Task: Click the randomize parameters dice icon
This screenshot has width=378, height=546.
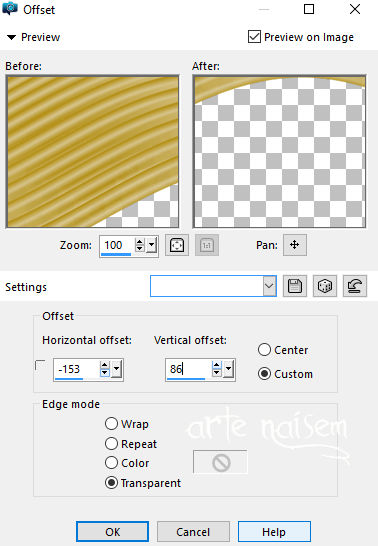Action: point(325,286)
